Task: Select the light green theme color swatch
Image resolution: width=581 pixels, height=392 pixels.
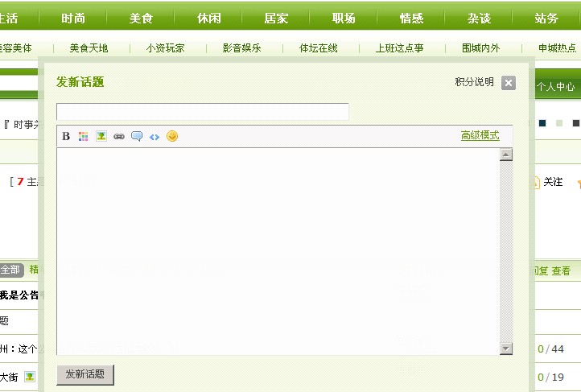Action: [559, 123]
